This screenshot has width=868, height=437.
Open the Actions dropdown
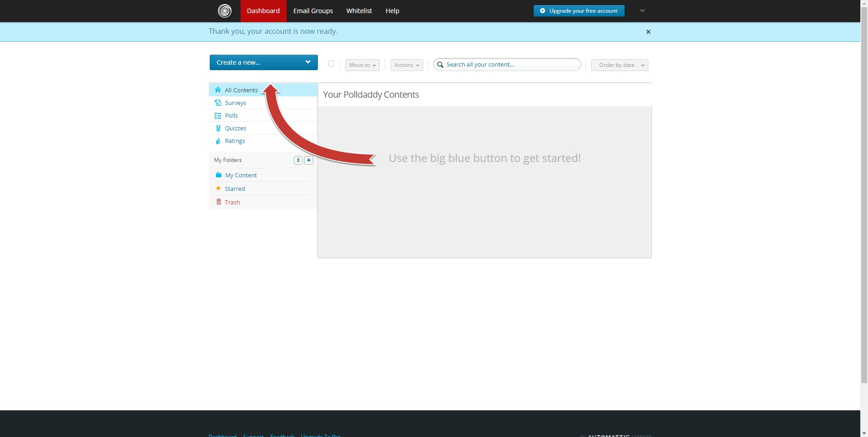(x=407, y=65)
